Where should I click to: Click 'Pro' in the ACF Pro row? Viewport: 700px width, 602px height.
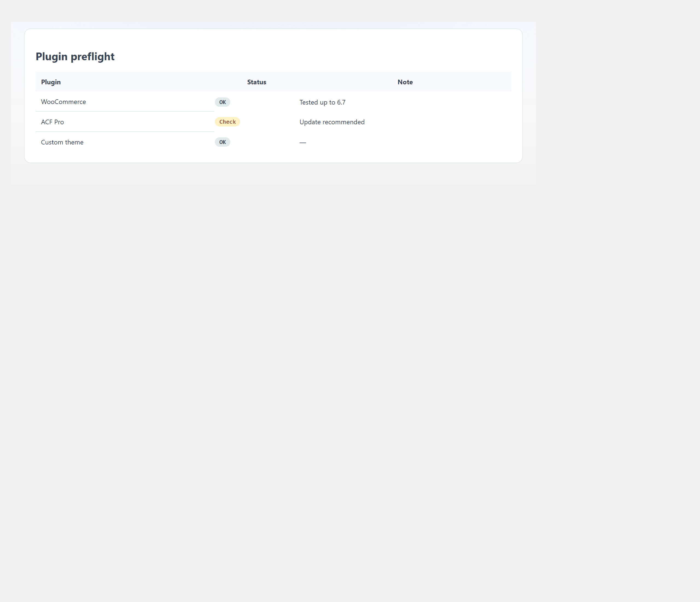click(59, 122)
